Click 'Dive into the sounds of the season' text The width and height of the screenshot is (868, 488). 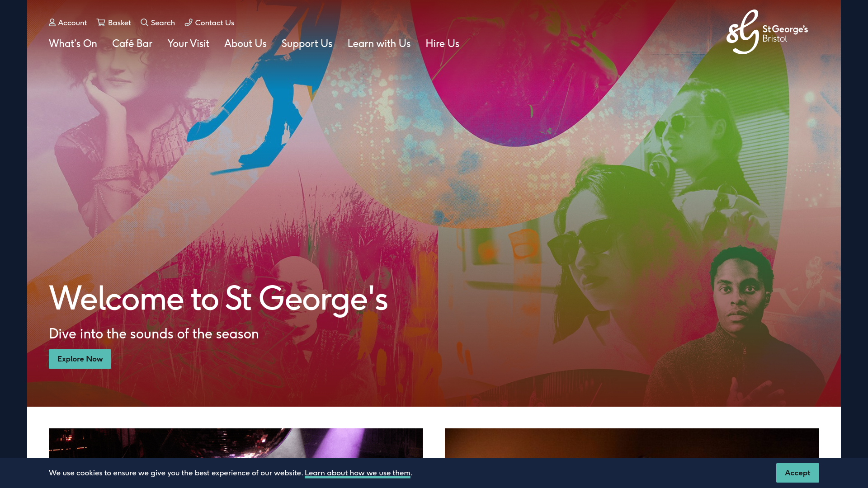tap(154, 333)
